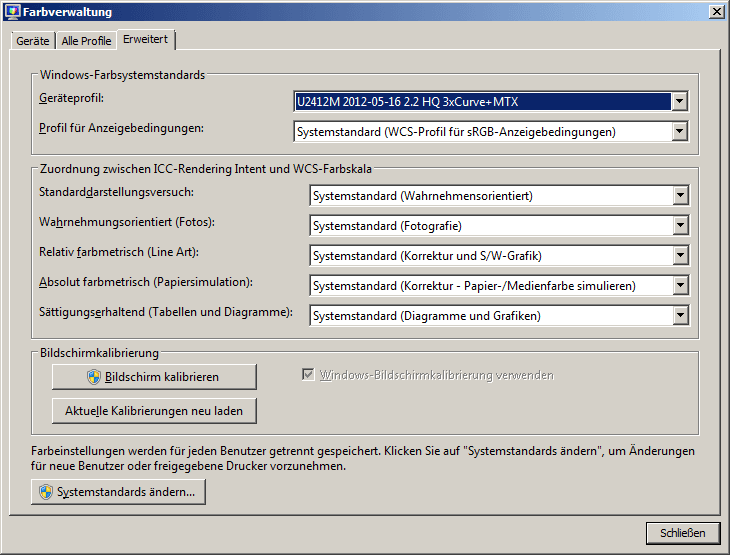
Task: Switch to the Alle Profile tab
Action: (86, 41)
